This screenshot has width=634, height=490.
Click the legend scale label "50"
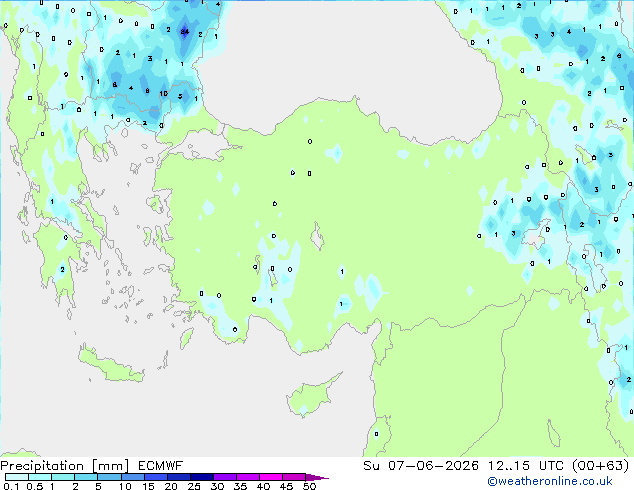[309, 486]
